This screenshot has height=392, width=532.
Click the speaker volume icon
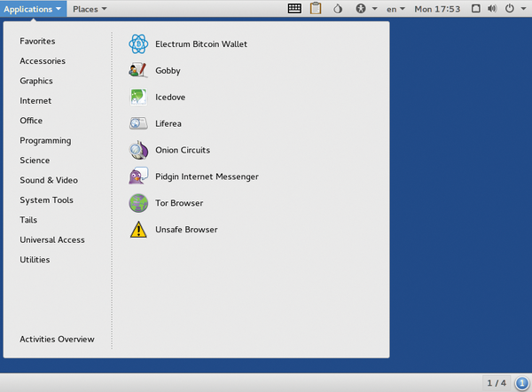point(492,9)
